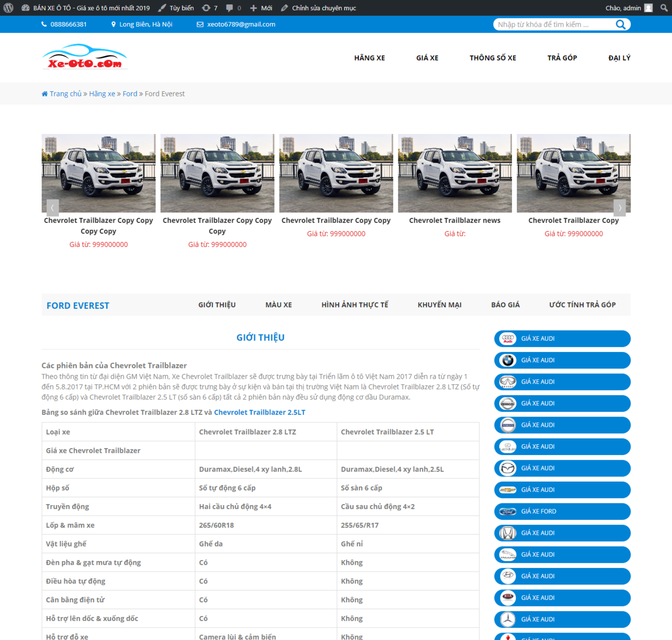
Task: Click table cell 'Cầu sau chủ động 4×2'
Action: [x=408, y=507]
